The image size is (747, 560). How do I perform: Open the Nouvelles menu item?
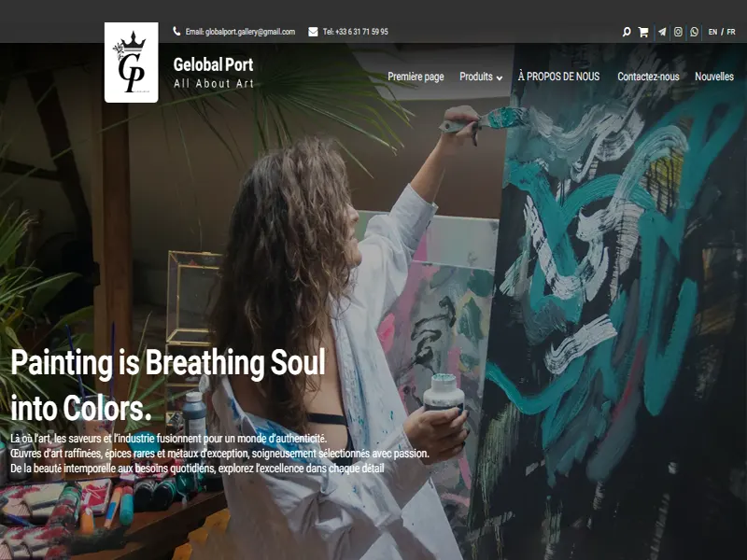click(x=714, y=77)
